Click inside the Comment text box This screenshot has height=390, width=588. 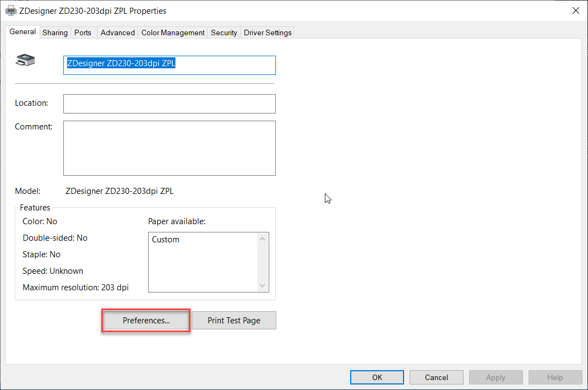[x=170, y=148]
